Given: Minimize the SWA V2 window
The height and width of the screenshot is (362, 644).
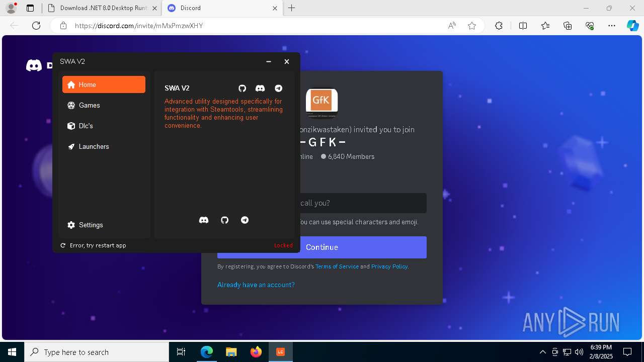Looking at the screenshot, I should [x=269, y=61].
